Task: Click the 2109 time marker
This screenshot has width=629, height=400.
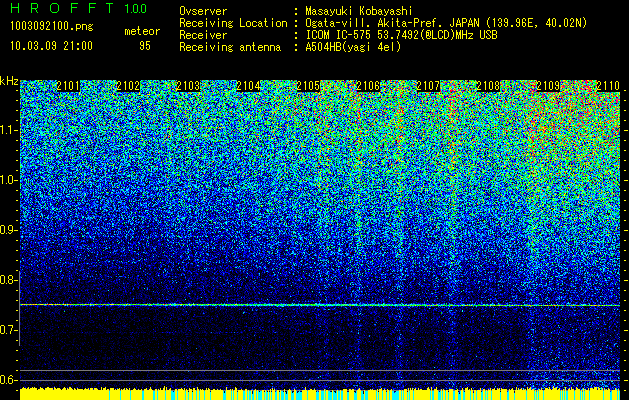Action: (548, 86)
